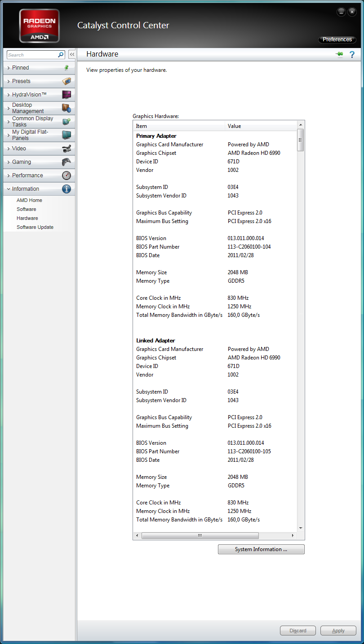This screenshot has width=364, height=644.
Task: Expand the Performance section
Action: [x=39, y=175]
